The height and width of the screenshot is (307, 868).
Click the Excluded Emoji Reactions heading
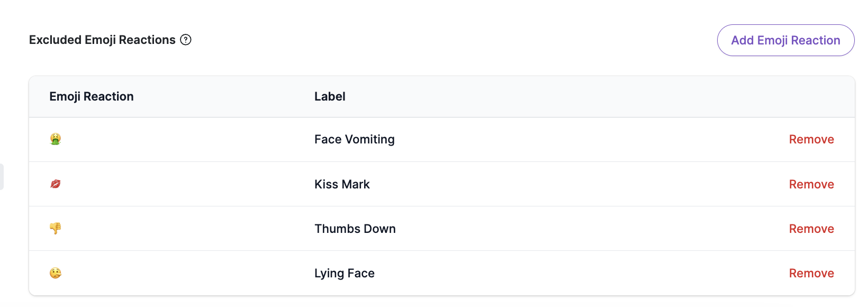(102, 39)
